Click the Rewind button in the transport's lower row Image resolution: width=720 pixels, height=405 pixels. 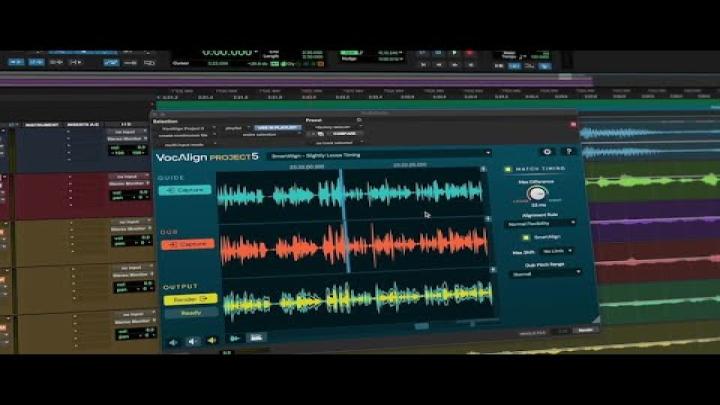[x=439, y=65]
